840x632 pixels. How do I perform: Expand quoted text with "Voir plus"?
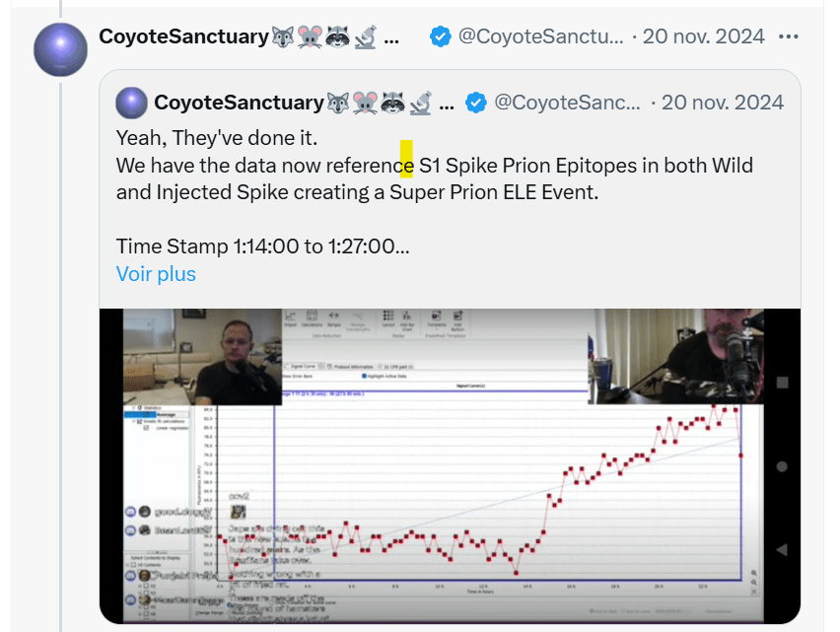pos(156,273)
